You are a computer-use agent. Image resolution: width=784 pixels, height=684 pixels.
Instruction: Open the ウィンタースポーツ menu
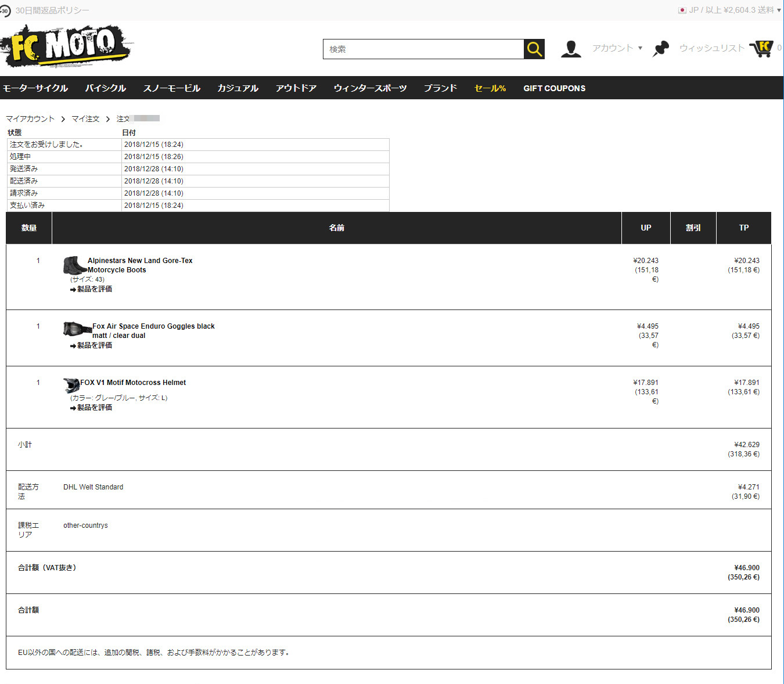coord(370,88)
